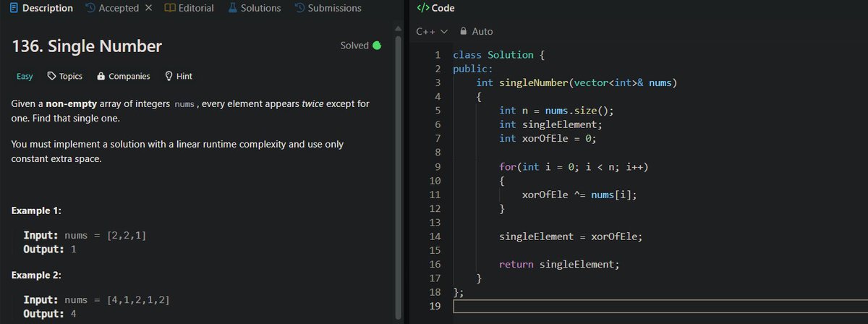Click the problem title 136. Single Number
Image resolution: width=868 pixels, height=324 pixels.
tap(87, 47)
